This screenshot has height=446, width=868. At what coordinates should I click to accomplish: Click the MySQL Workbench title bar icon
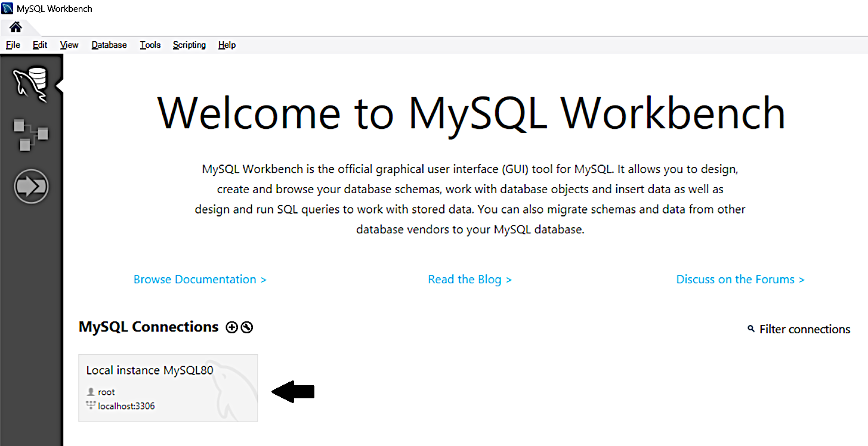[x=7, y=8]
